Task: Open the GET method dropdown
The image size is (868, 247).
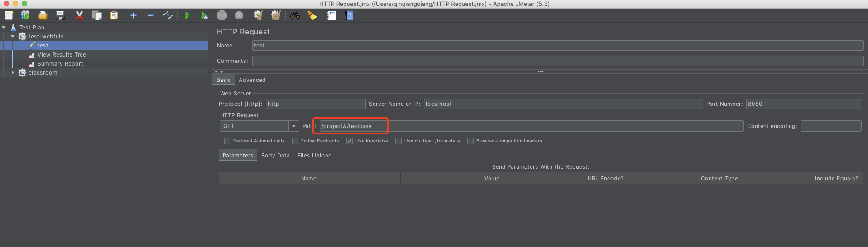Action: (294, 126)
